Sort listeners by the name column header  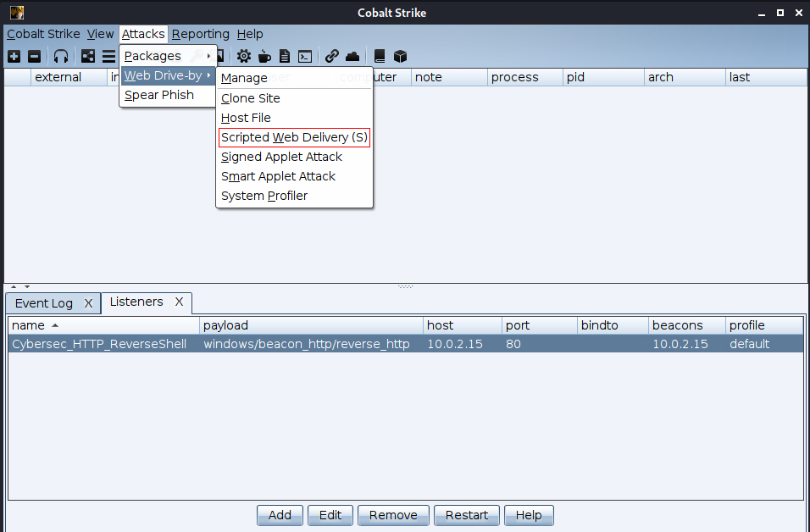tap(103, 325)
